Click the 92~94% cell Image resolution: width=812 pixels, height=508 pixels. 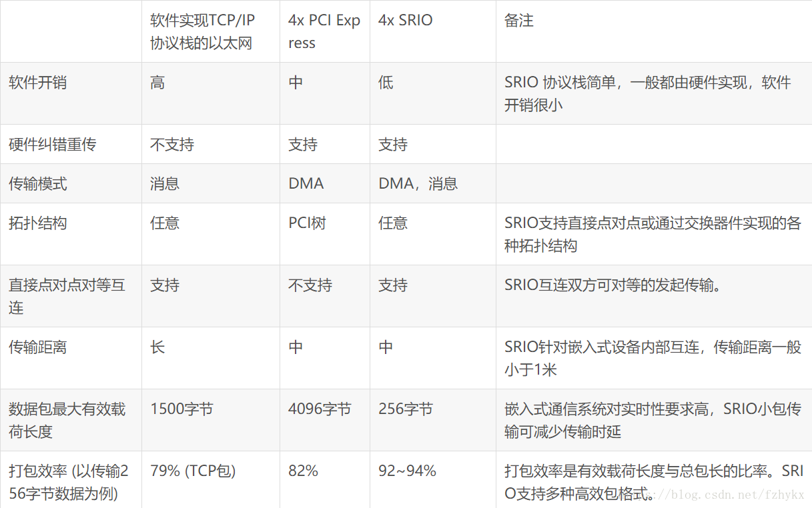[x=407, y=471]
